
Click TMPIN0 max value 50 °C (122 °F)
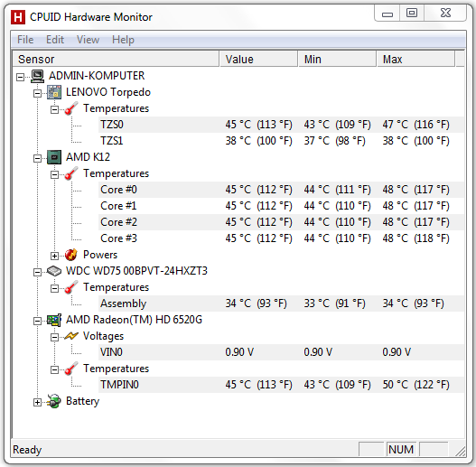point(415,385)
